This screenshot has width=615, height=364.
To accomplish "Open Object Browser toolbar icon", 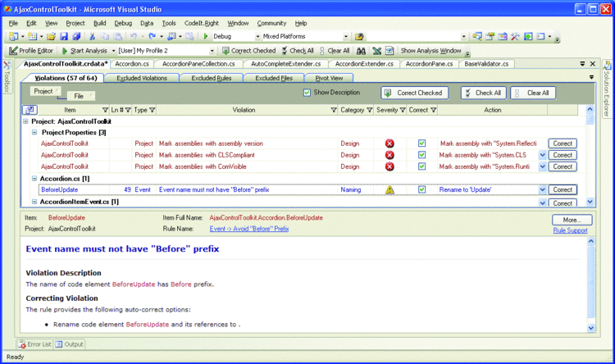I will pos(503,36).
